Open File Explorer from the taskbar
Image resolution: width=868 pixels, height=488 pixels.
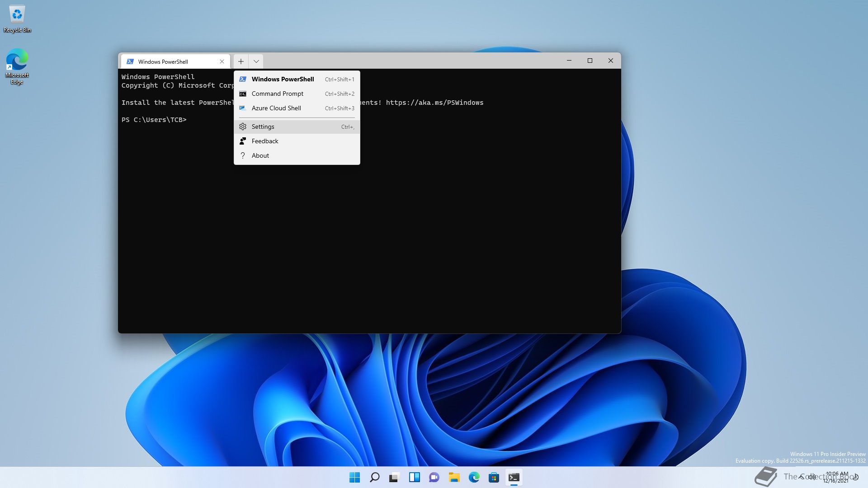pos(454,477)
